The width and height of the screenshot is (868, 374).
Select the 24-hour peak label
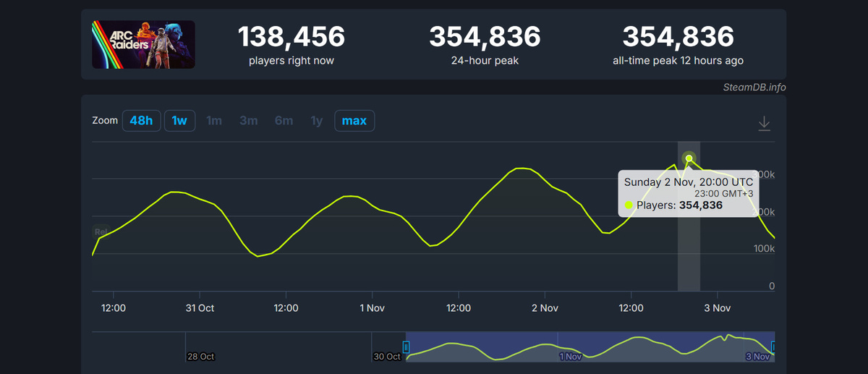[x=485, y=61]
